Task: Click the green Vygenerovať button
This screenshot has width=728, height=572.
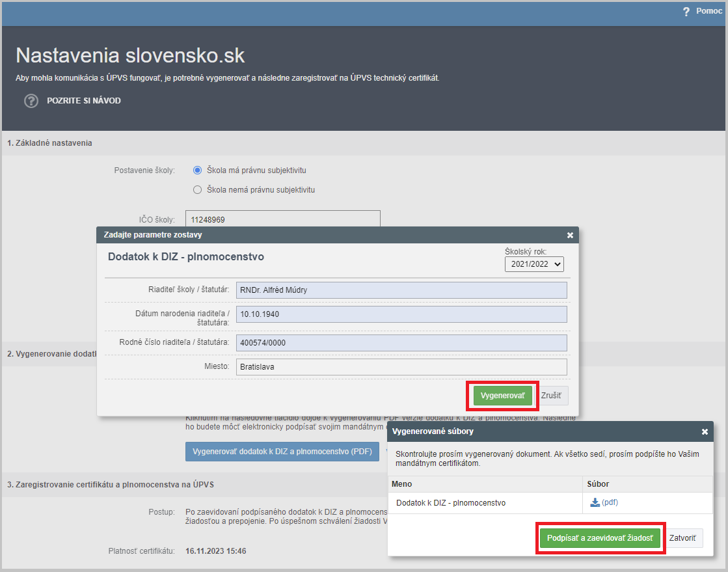Action: [x=502, y=396]
